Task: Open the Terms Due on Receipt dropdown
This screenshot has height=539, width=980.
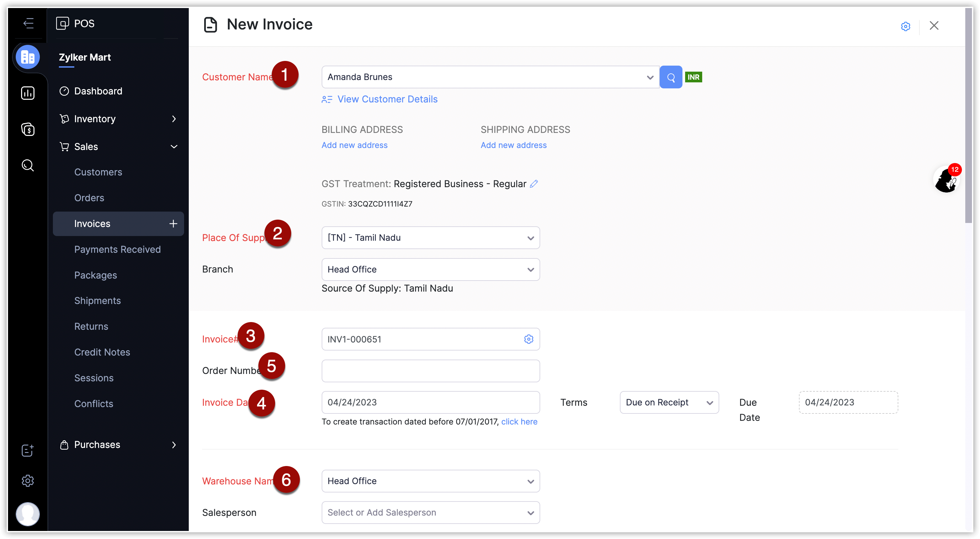Action: tap(669, 402)
